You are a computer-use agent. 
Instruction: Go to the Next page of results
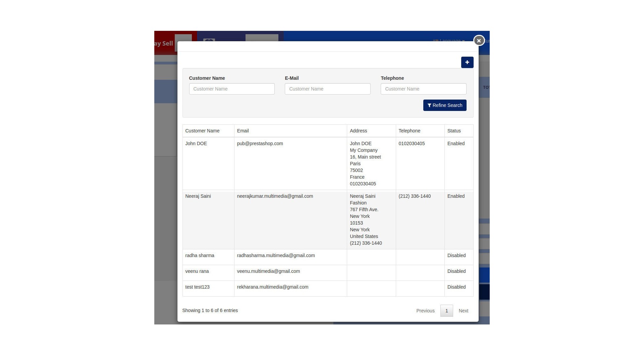click(463, 311)
